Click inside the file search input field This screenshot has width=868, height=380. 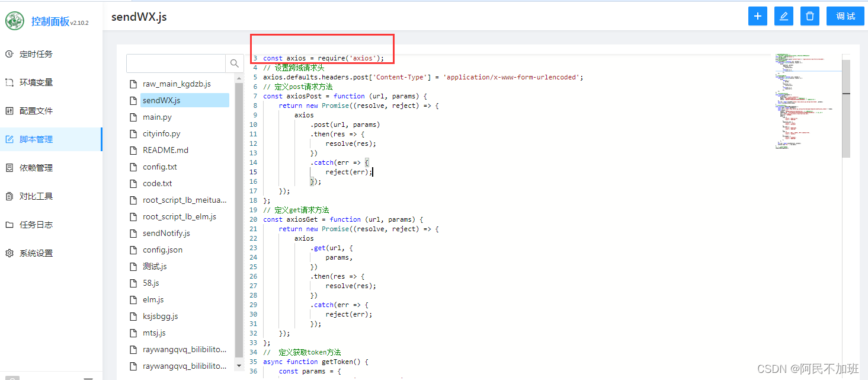[x=176, y=63]
